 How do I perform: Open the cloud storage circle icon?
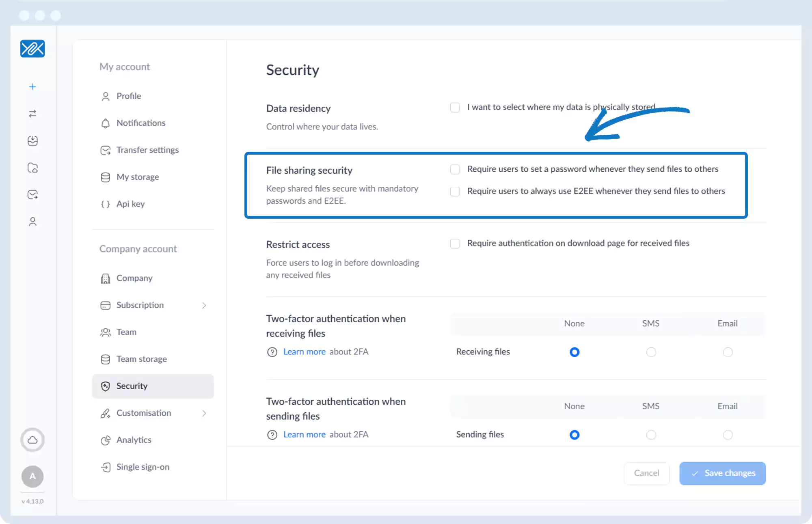click(x=32, y=440)
